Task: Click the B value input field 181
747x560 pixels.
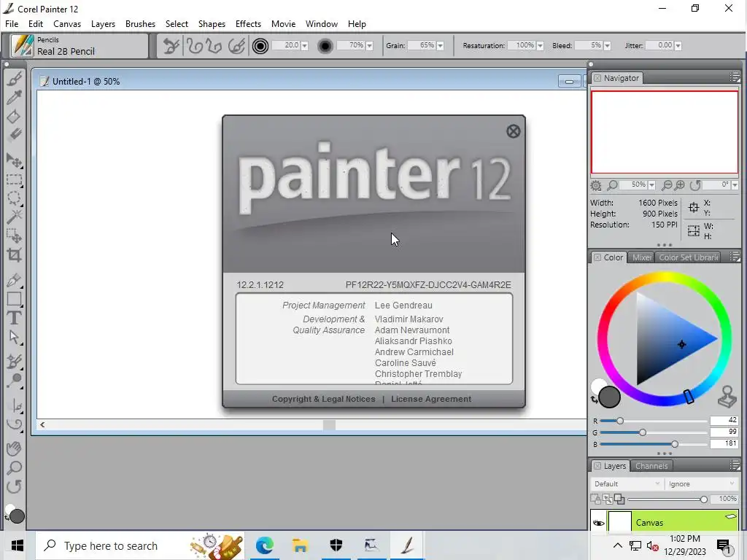Action: click(724, 443)
